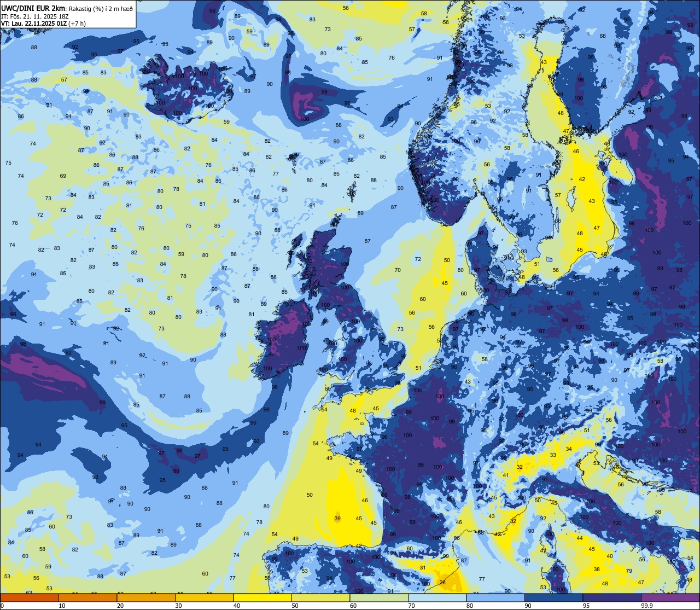Pick the legend segment between 30 and 40

pyautogui.click(x=204, y=597)
